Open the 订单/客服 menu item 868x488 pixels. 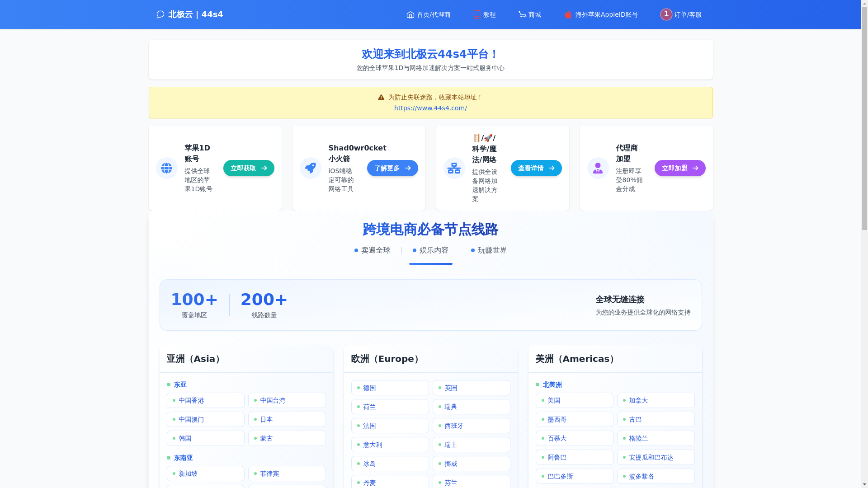(688, 15)
